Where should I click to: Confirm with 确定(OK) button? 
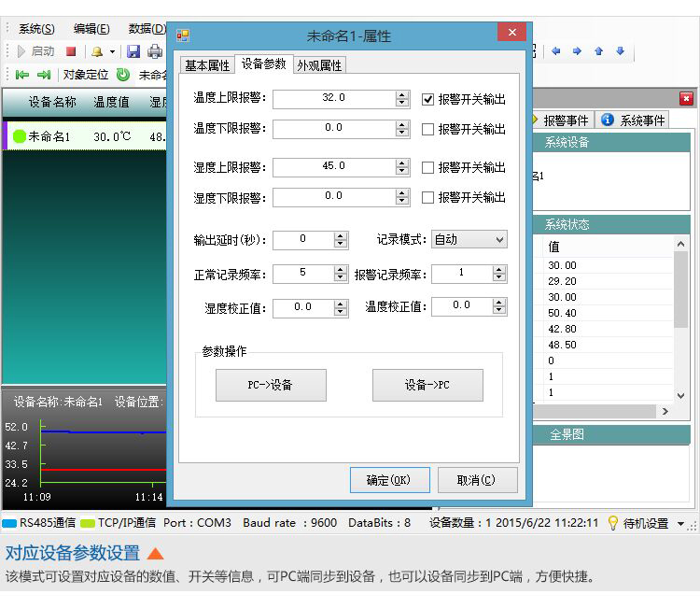[x=390, y=480]
